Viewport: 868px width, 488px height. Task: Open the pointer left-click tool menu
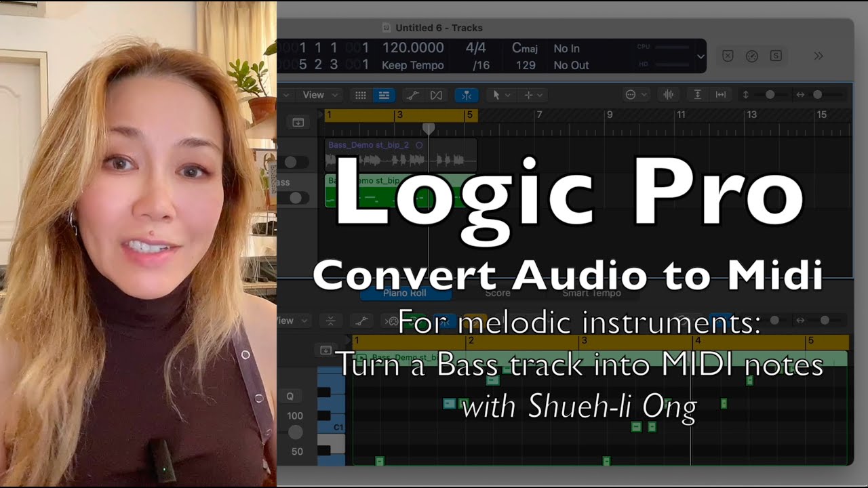tap(501, 96)
